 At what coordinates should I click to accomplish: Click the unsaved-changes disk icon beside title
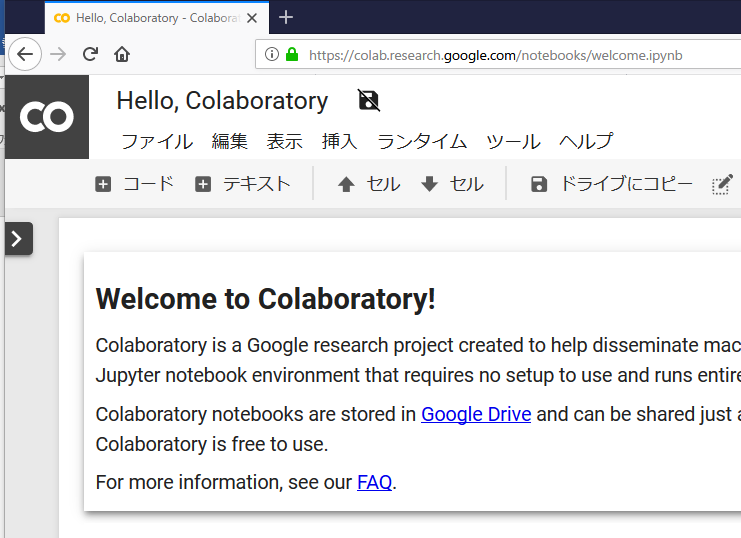[369, 100]
